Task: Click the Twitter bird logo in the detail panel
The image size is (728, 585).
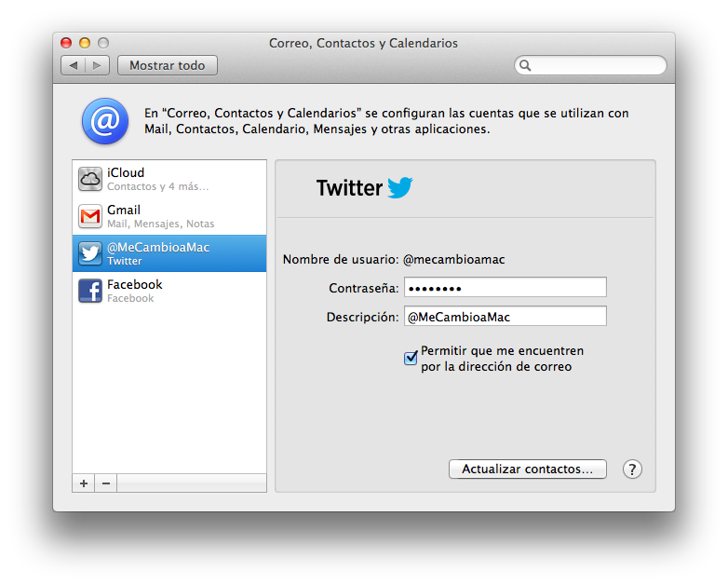Action: (x=400, y=187)
